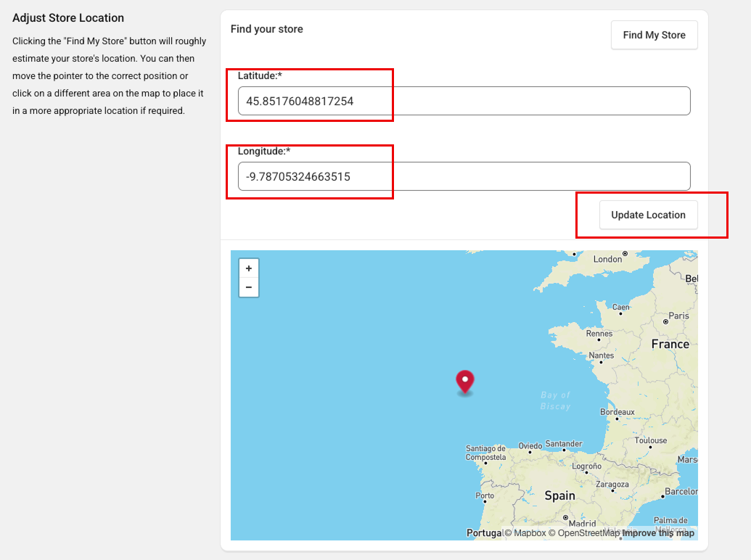Screen dimensions: 751x560
Task: Click the Find your store panel heading
Action: 266,29
